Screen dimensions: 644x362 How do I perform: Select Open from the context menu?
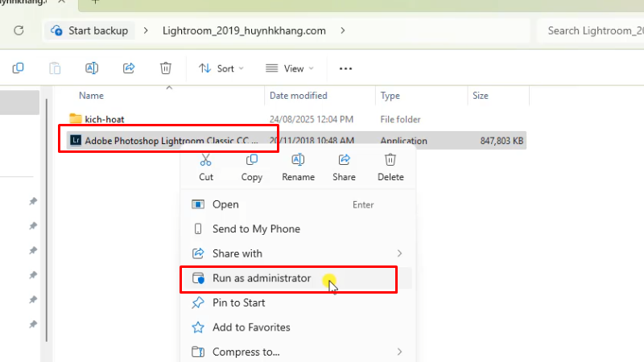298,204
